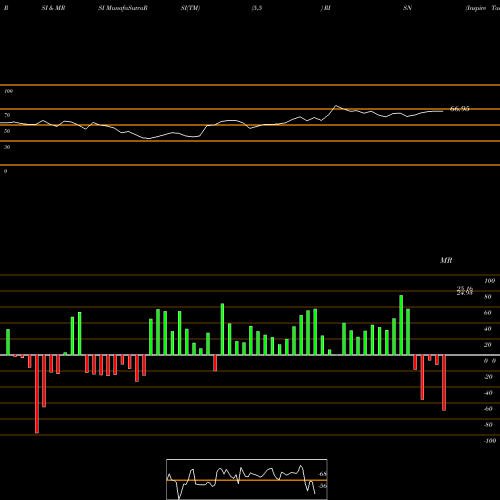Click the 'SI MunafaSutraR' header text

[123, 8]
